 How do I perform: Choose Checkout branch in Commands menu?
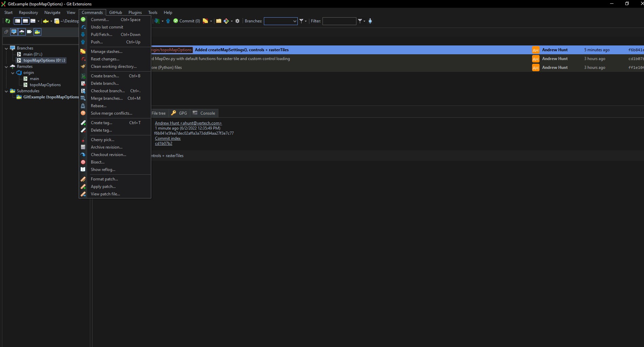click(115, 91)
